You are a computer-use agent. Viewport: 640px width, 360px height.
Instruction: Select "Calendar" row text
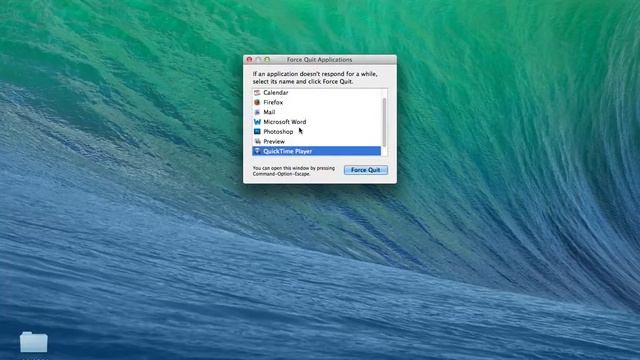tap(276, 93)
